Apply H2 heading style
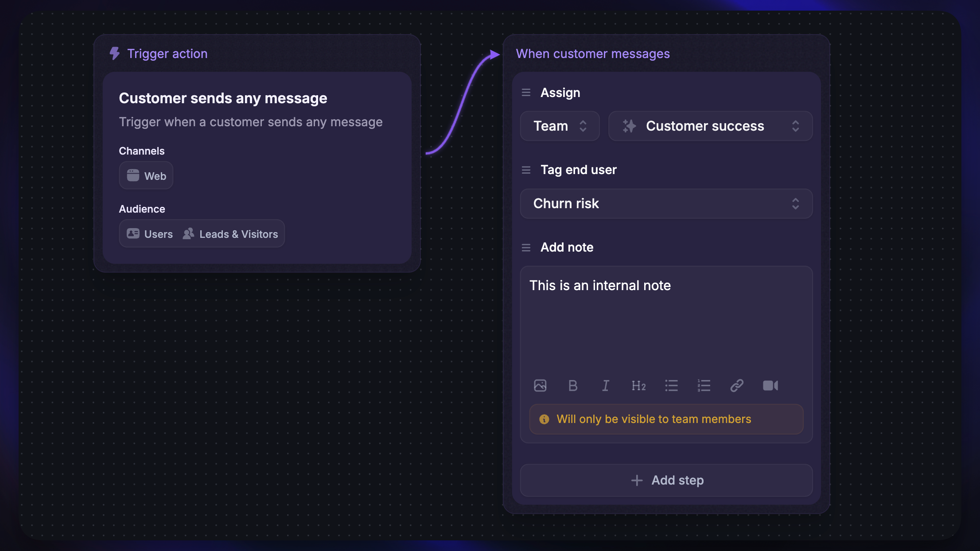This screenshot has width=980, height=551. [638, 385]
